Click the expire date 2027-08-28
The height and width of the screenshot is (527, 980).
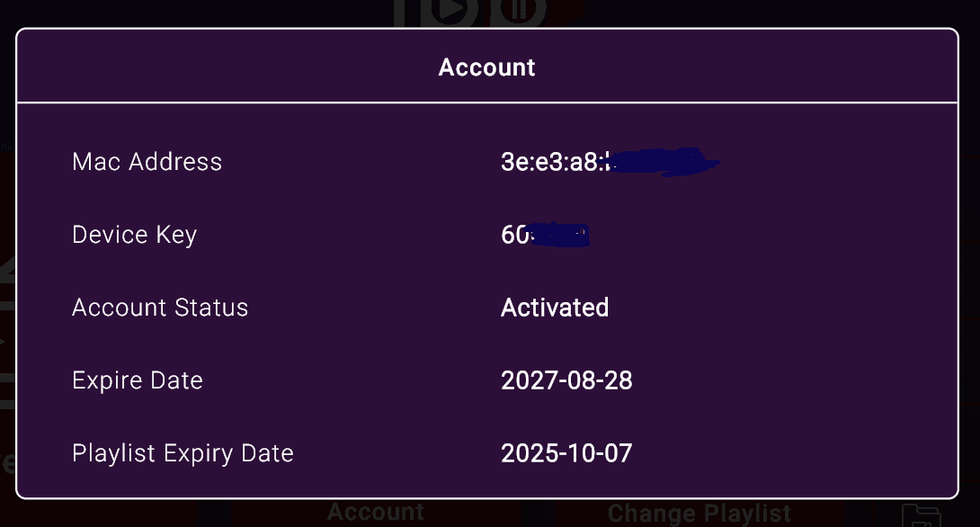point(566,380)
